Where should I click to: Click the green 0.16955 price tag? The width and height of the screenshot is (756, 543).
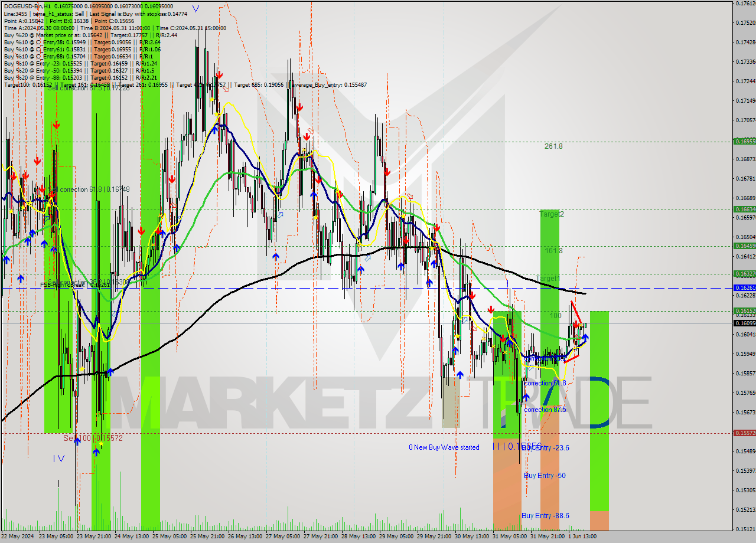click(x=744, y=141)
